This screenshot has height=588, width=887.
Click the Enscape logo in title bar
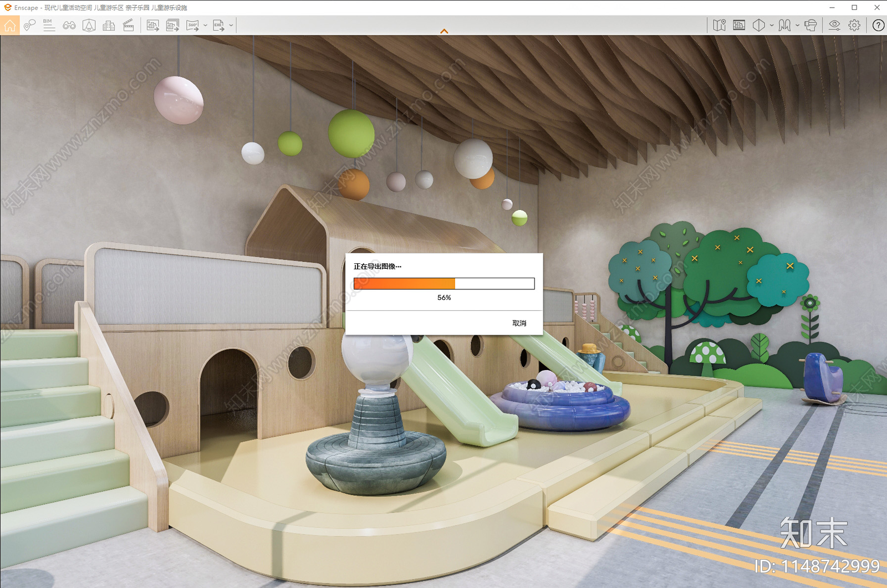point(8,8)
